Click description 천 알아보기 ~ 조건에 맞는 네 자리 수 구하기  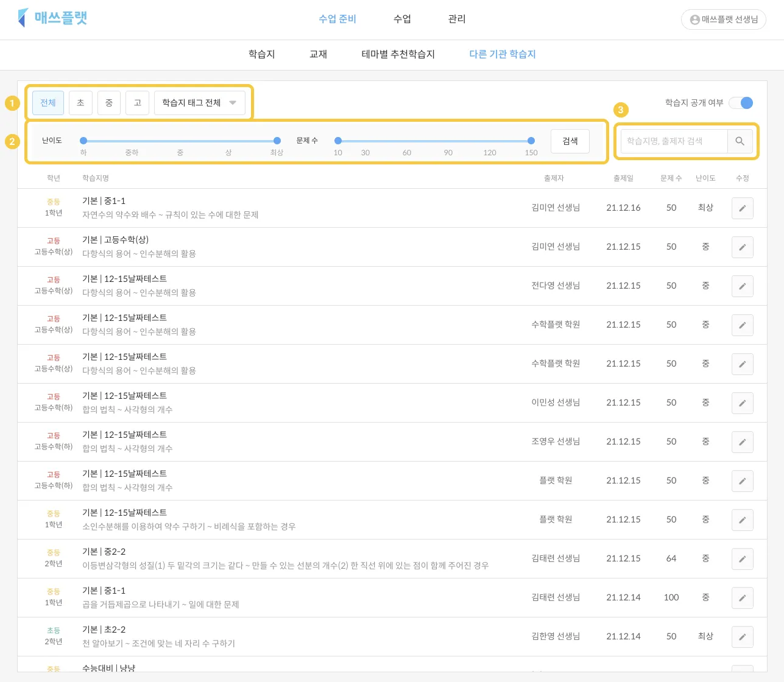[x=159, y=644]
